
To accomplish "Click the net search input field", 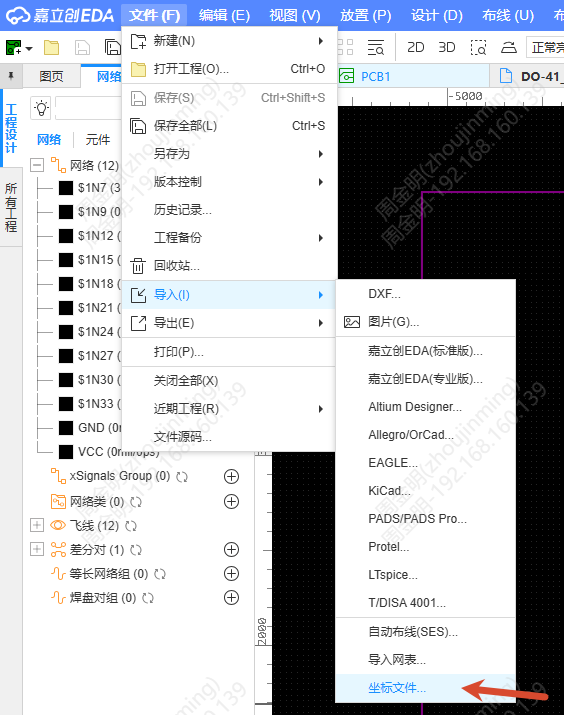I will (x=88, y=108).
